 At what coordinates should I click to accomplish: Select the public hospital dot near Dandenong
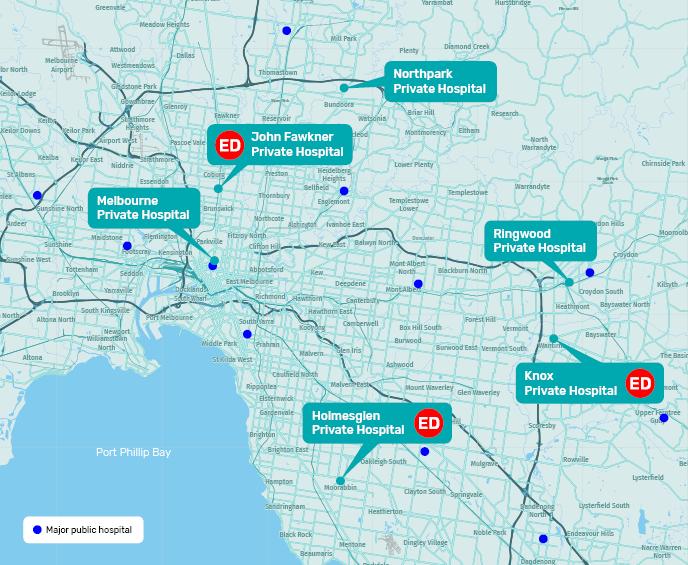tap(543, 539)
